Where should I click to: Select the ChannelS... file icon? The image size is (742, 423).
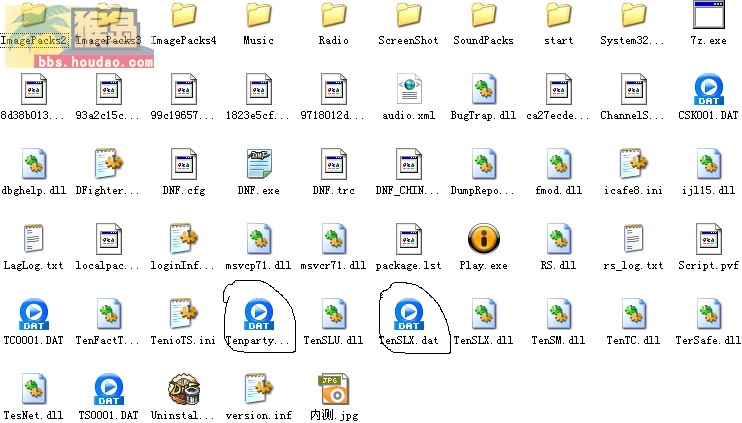point(634,89)
